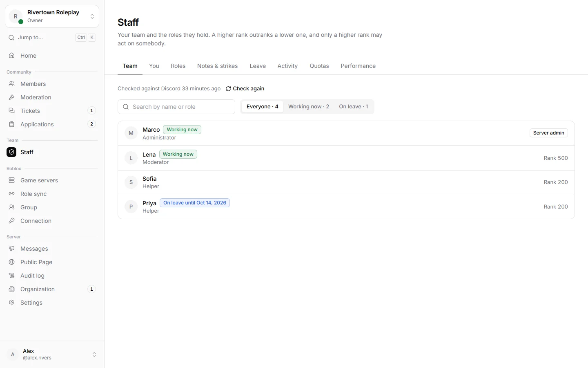
Task: Click the Jump to quick search box
Action: 52,38
